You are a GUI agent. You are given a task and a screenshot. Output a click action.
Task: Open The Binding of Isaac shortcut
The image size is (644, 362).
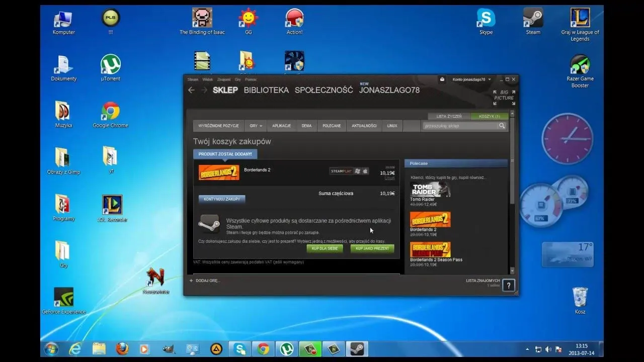point(202,22)
